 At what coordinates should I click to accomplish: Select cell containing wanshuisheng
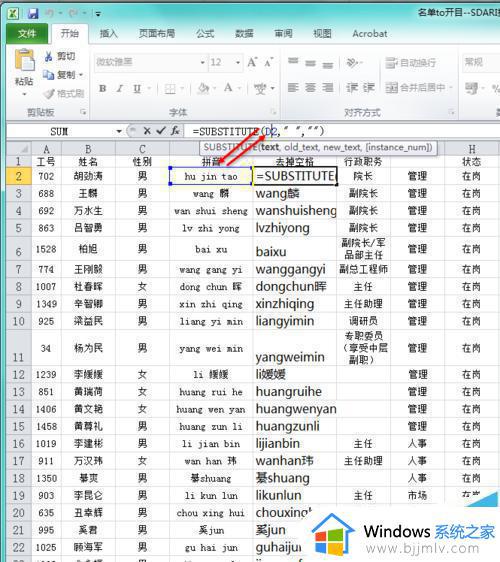tap(295, 211)
